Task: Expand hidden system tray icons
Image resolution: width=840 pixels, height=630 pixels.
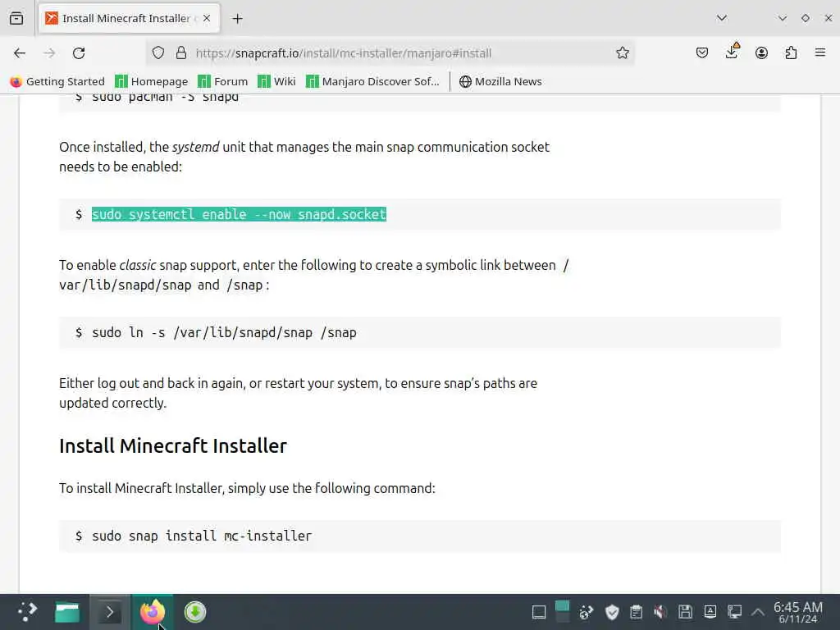Action: [x=757, y=612]
